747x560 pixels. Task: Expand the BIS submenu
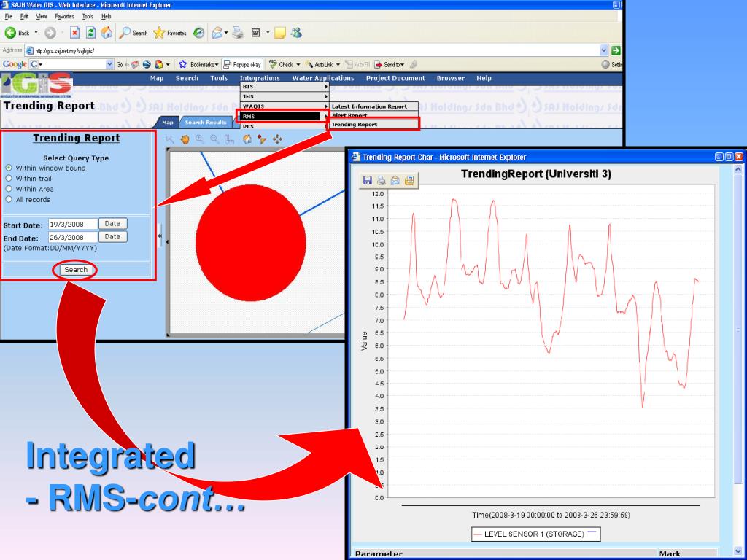point(285,87)
